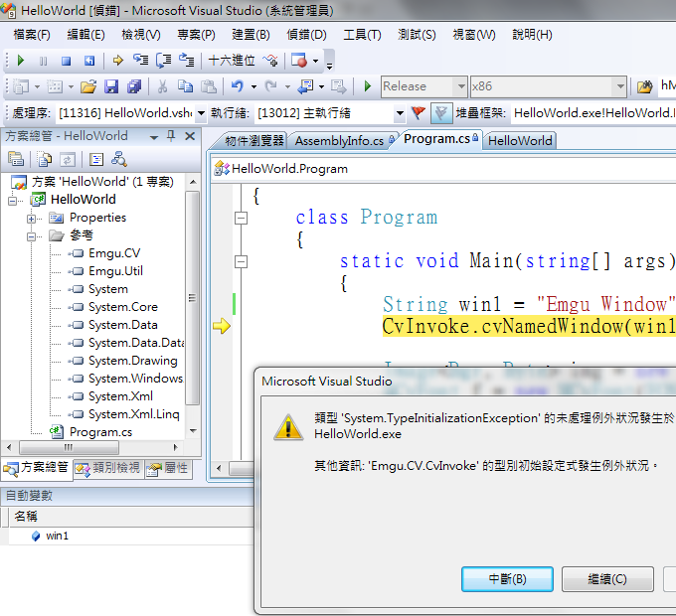Open Solution Explorer window position dropdown
This screenshot has width=676, height=616.
point(153,137)
